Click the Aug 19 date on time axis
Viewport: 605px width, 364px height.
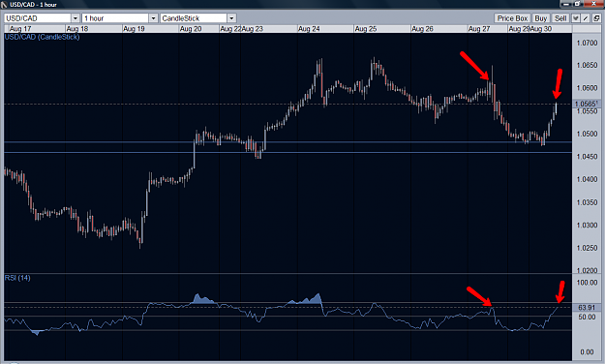tap(134, 29)
